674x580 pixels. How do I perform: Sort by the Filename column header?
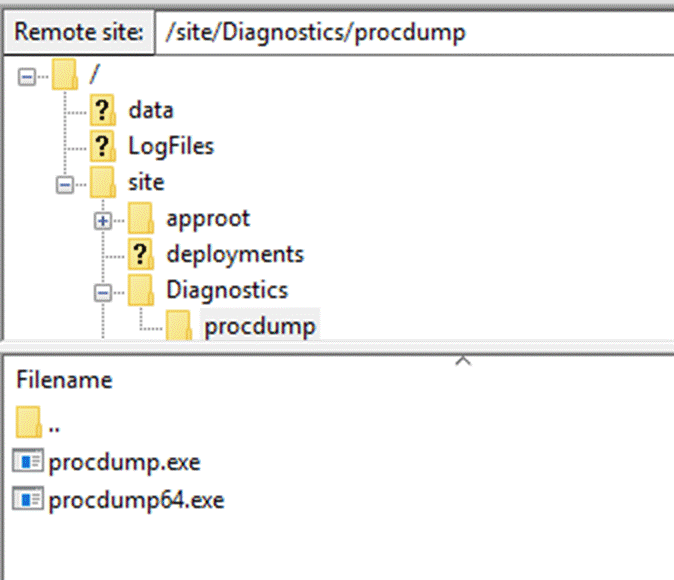(64, 380)
